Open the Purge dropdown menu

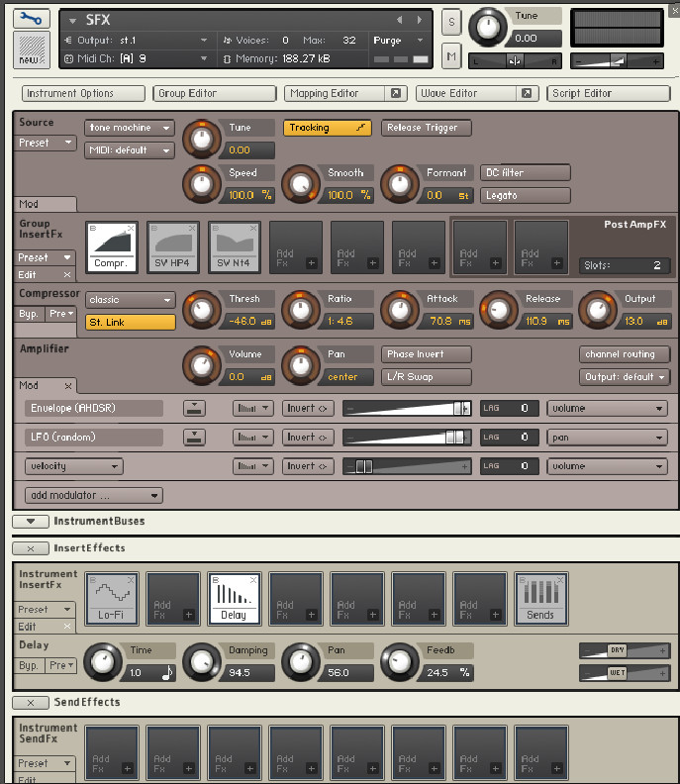click(399, 41)
